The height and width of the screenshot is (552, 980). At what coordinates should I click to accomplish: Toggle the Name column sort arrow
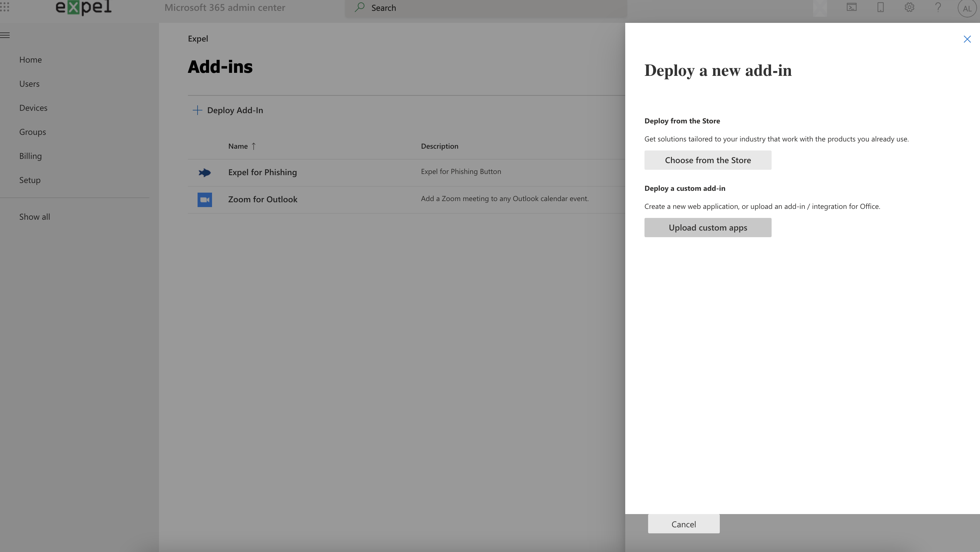coord(254,146)
